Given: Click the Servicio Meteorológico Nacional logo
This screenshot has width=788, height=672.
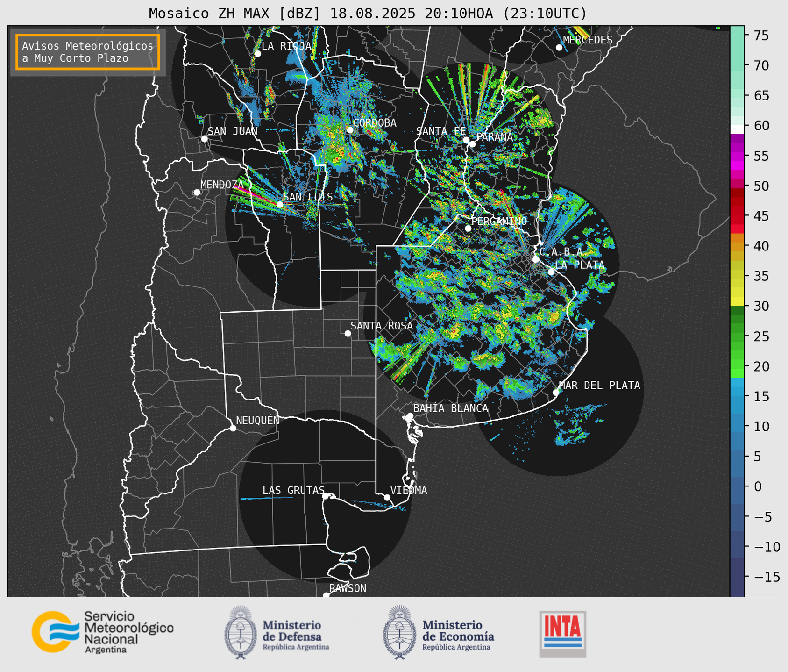Looking at the screenshot, I should [102, 632].
